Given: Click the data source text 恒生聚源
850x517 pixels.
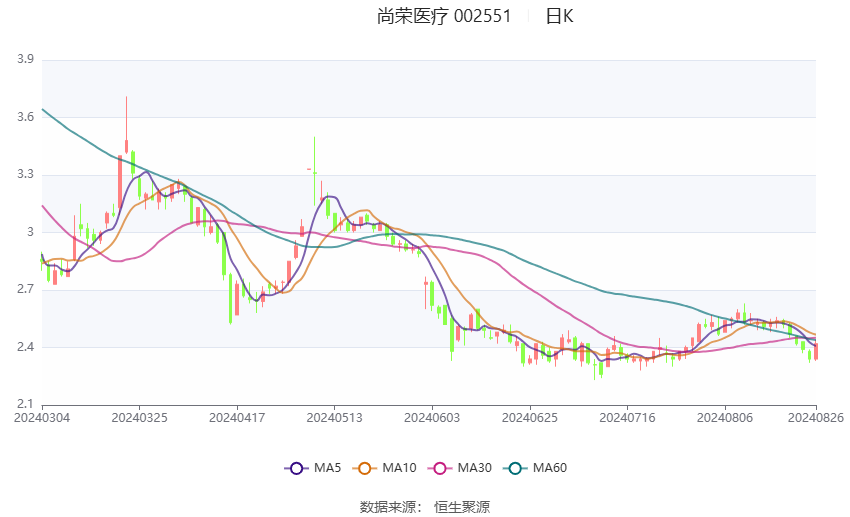Looking at the screenshot, I should [462, 507].
